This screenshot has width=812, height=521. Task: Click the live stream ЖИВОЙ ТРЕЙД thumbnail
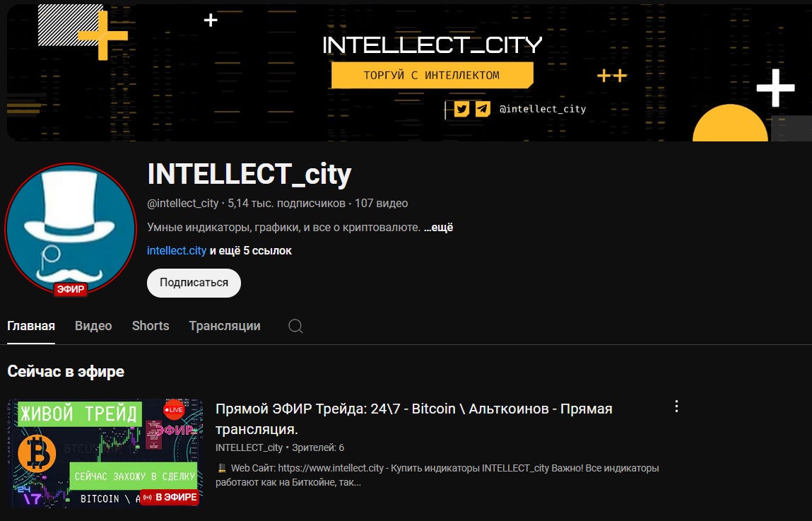point(105,453)
